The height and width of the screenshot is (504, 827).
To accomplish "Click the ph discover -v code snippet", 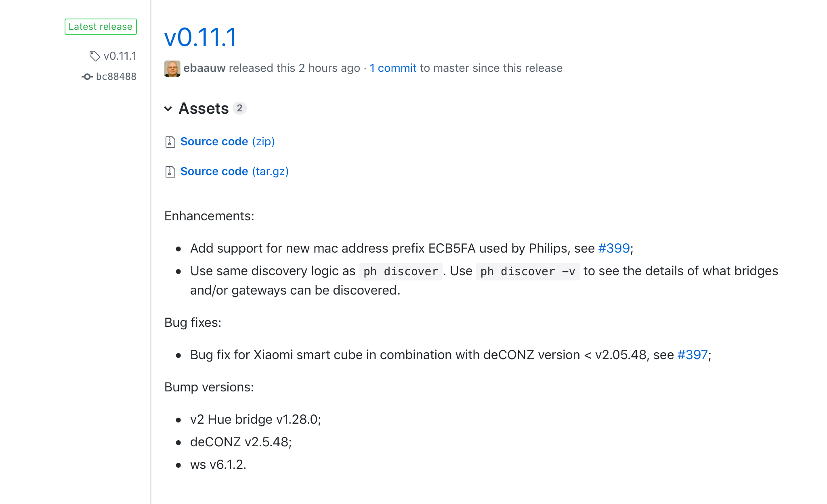I will [x=528, y=271].
